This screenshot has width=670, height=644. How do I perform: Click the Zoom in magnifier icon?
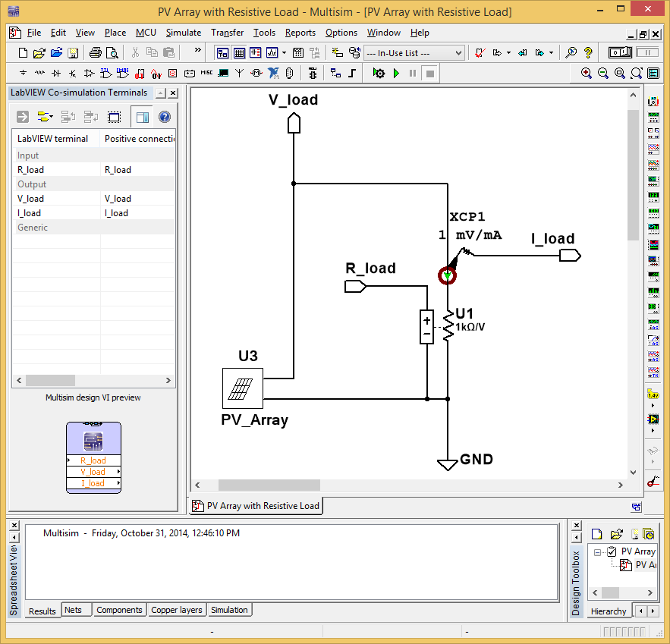click(x=587, y=74)
